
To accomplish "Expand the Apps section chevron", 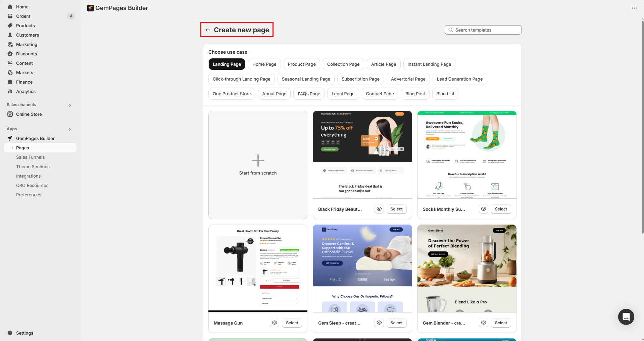I will (x=70, y=129).
